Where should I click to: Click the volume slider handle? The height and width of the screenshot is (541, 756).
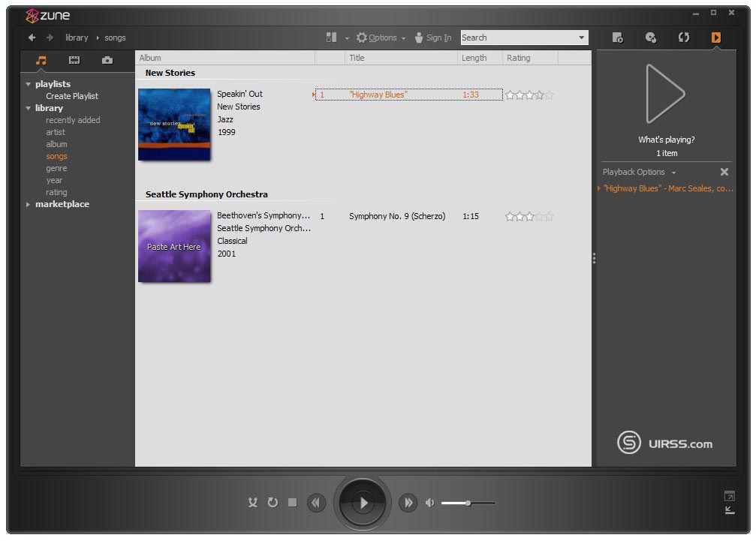[468, 503]
